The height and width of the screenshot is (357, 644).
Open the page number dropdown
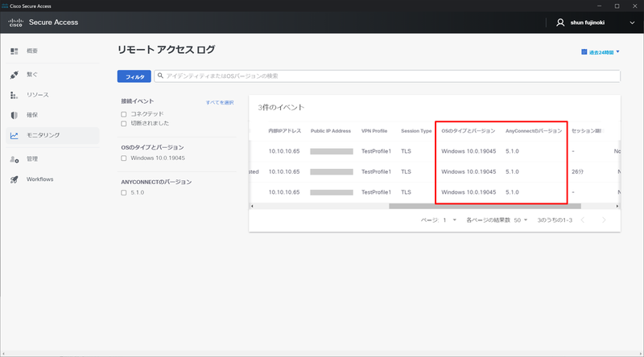click(x=449, y=220)
